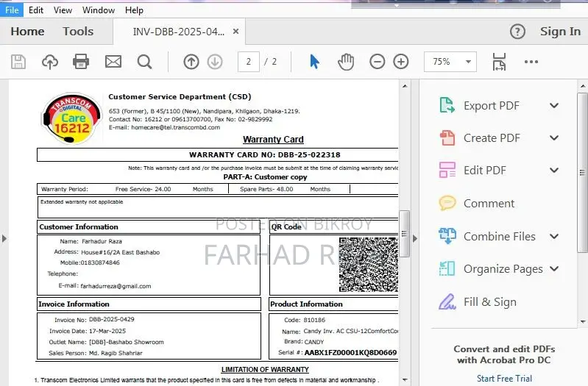The width and height of the screenshot is (588, 386).
Task: Expand the Organize Pages chevron
Action: [x=554, y=268]
